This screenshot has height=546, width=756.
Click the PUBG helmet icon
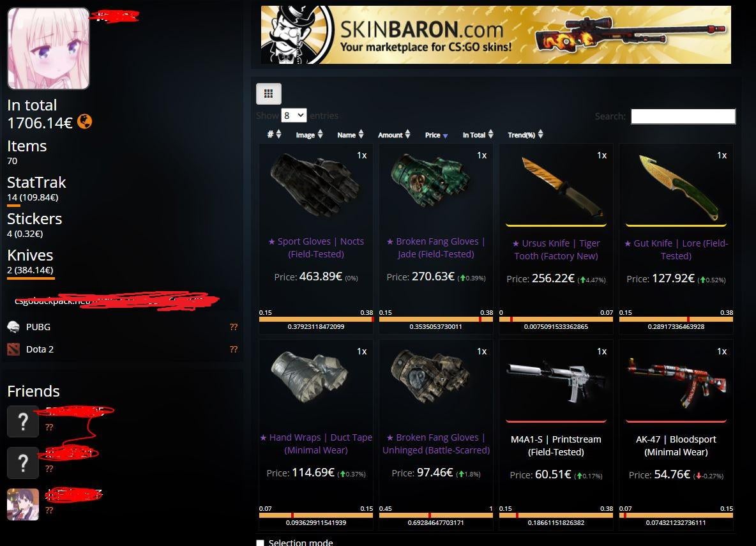(x=13, y=327)
